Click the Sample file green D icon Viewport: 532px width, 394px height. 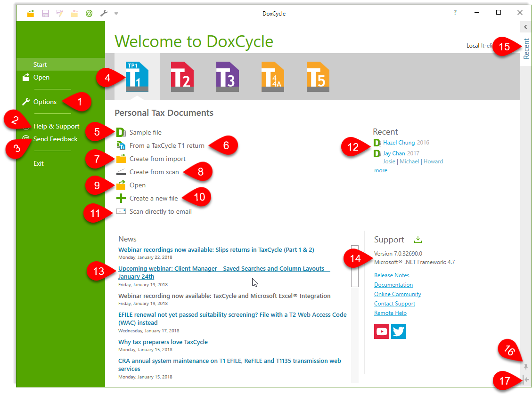point(121,132)
